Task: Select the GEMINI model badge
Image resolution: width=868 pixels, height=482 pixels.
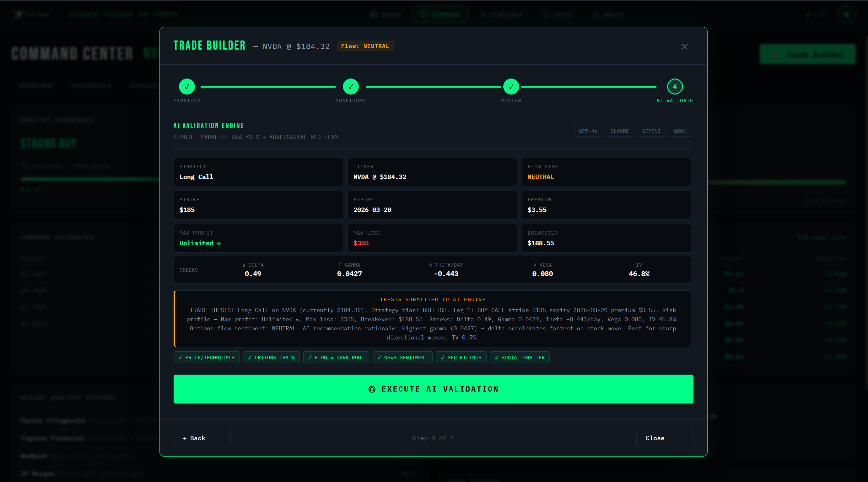Action: (x=651, y=131)
